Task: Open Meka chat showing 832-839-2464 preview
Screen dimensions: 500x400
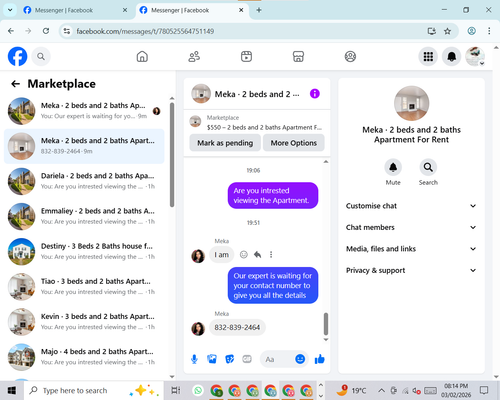Action: (x=84, y=146)
